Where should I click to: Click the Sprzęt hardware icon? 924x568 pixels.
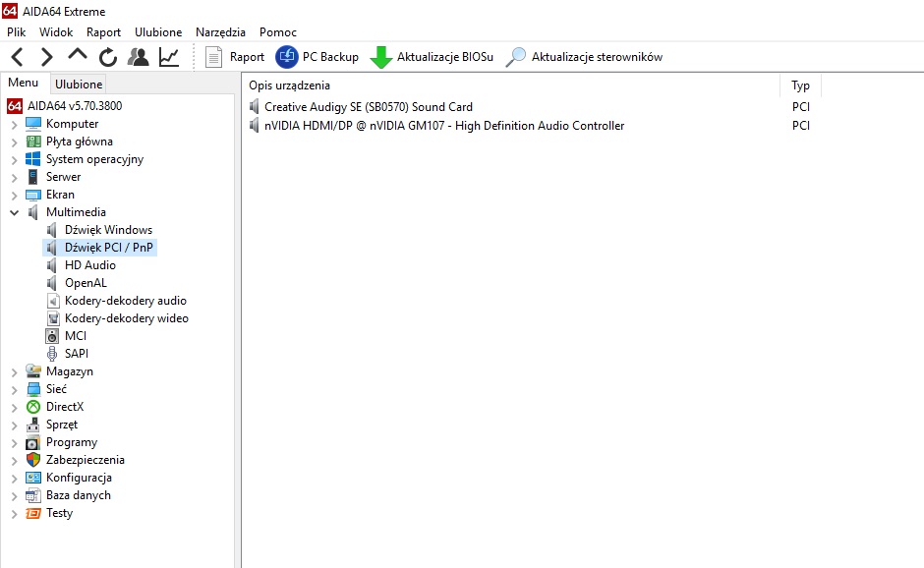tap(33, 425)
